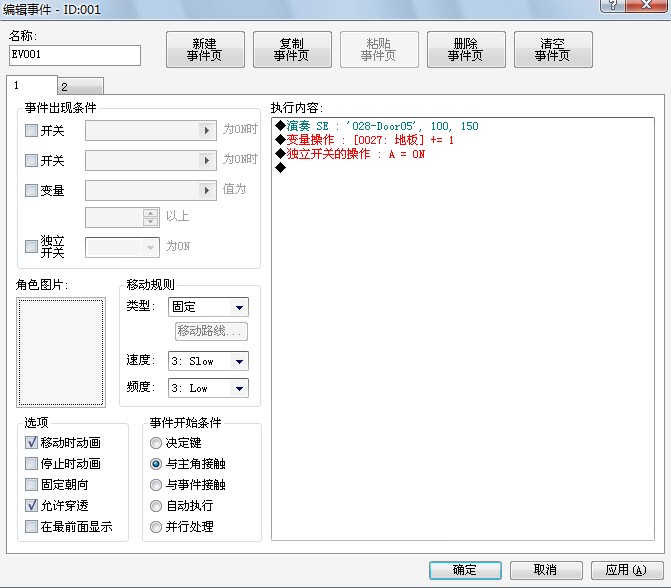This screenshot has height=588, width=671.
Task: Switch to event page tab 2
Action: [80, 86]
